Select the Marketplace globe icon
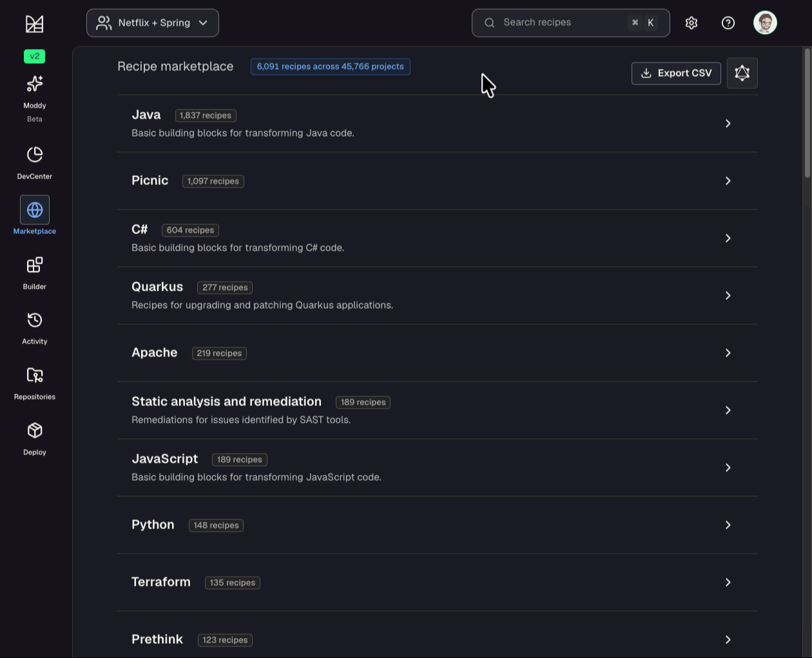The width and height of the screenshot is (812, 658). pos(35,210)
